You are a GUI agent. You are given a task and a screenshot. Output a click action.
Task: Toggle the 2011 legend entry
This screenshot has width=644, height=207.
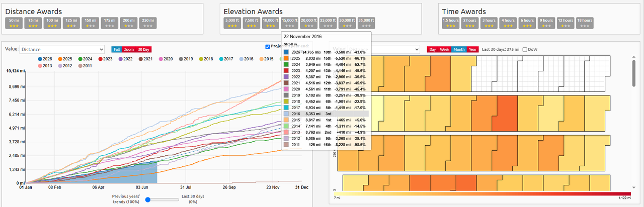tap(84, 65)
